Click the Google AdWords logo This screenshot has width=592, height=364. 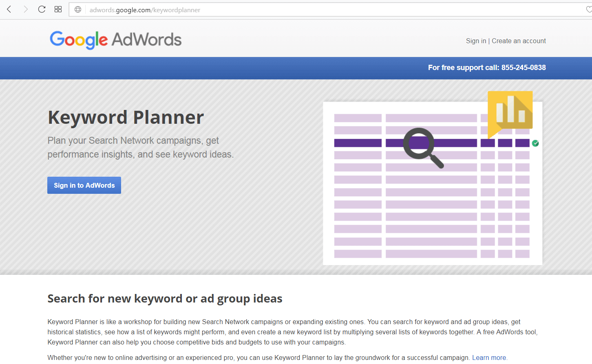[116, 40]
